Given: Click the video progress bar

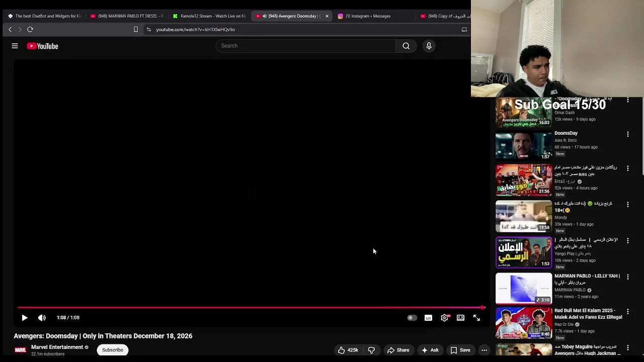Looking at the screenshot, I should (251, 307).
